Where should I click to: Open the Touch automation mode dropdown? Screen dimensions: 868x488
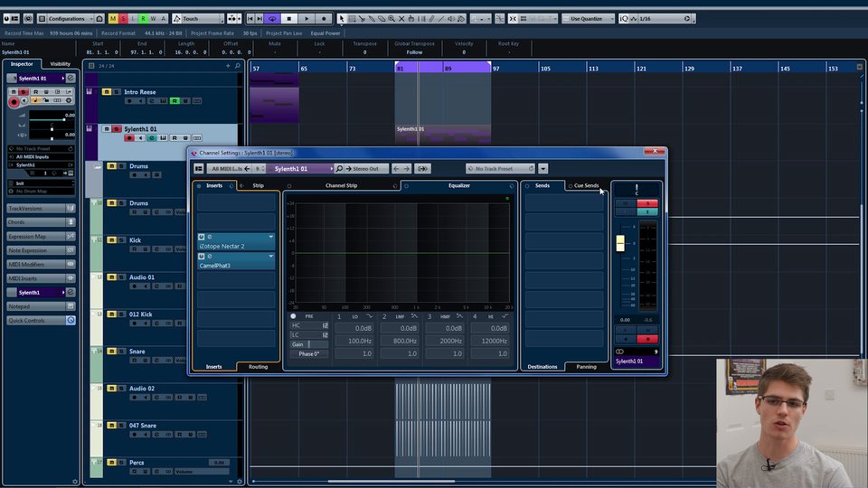[x=198, y=18]
